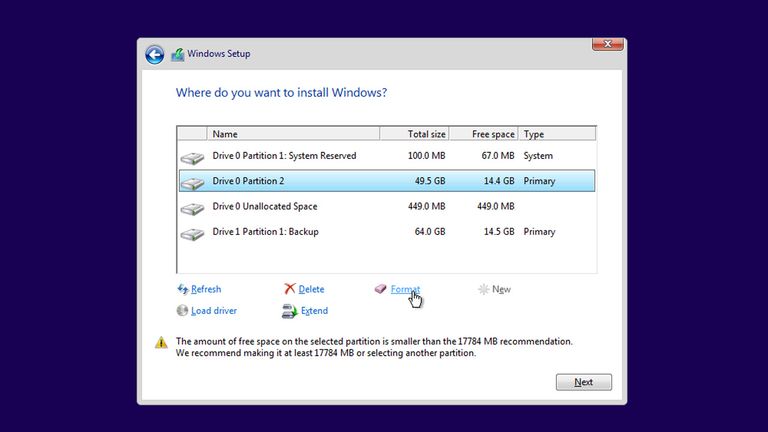
Task: Go back with the blue arrow button
Action: 154,54
